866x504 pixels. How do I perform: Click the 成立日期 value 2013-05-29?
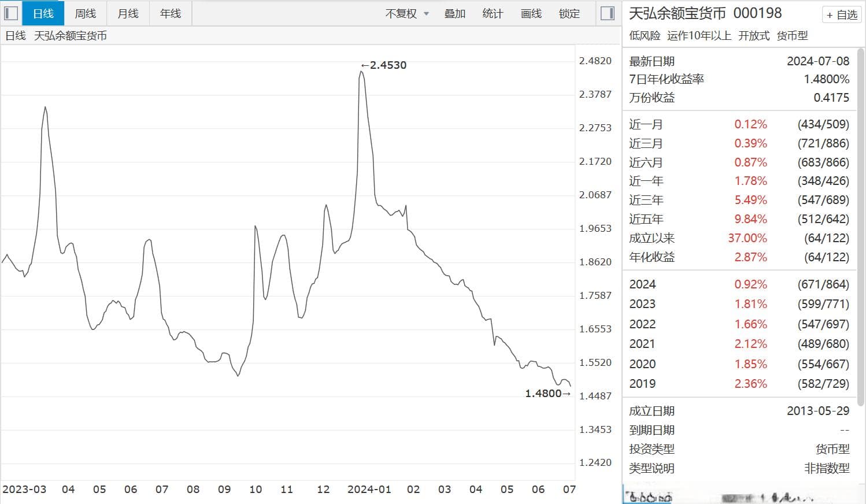818,411
